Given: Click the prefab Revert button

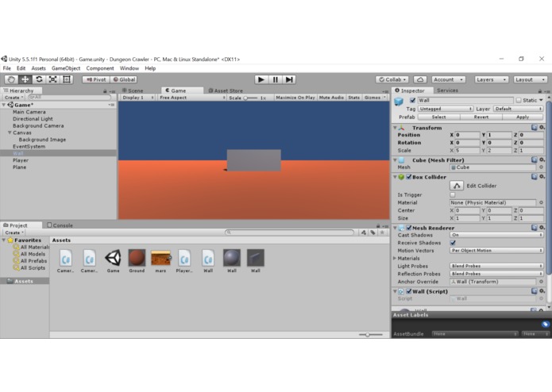Looking at the screenshot, I should [x=481, y=117].
